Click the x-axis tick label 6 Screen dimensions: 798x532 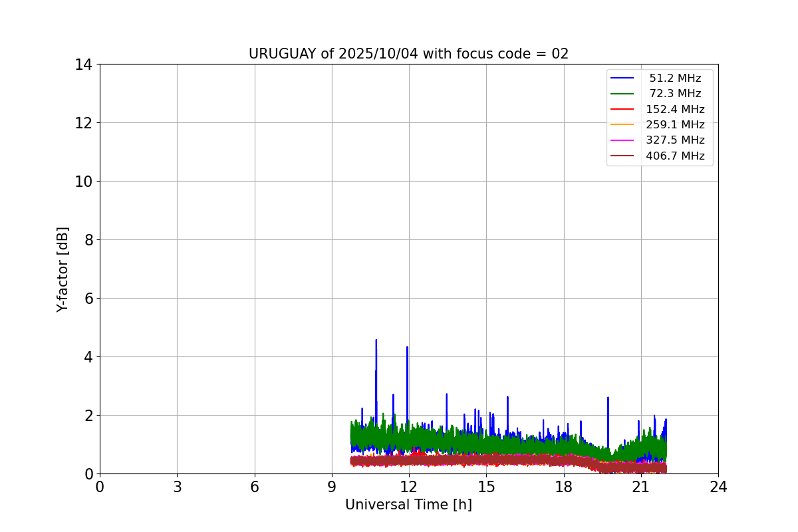255,487
